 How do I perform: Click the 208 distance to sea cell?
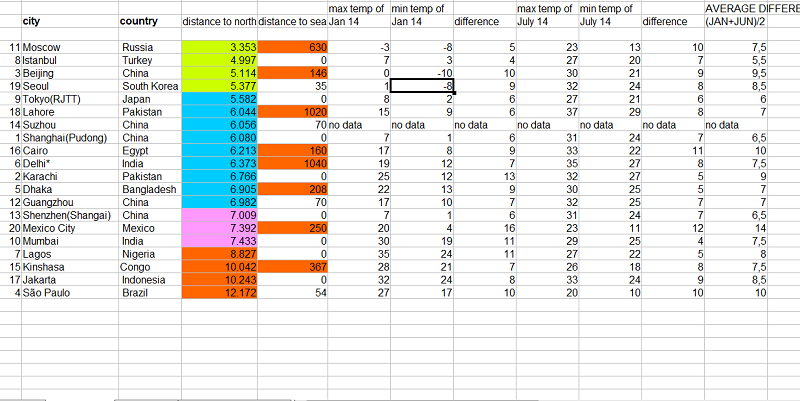[x=292, y=189]
